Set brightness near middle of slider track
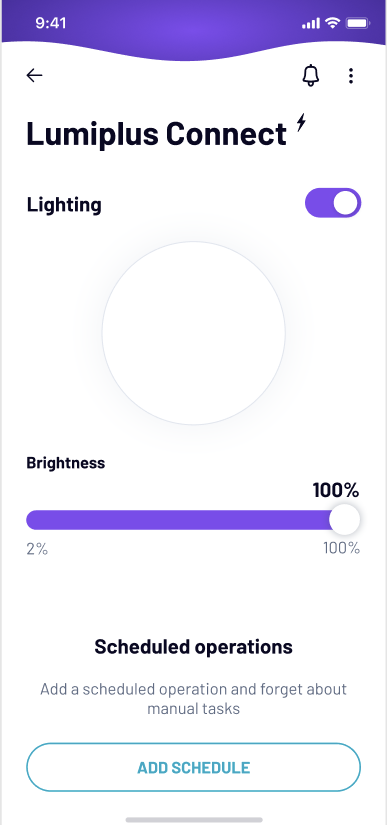The width and height of the screenshot is (387, 825). coord(194,520)
